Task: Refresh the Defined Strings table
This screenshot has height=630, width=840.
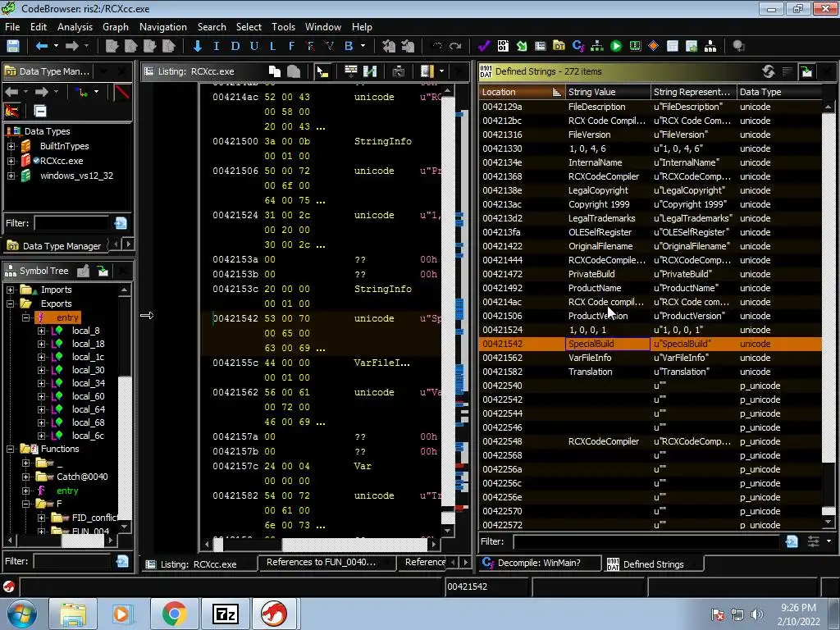Action: 768,71
